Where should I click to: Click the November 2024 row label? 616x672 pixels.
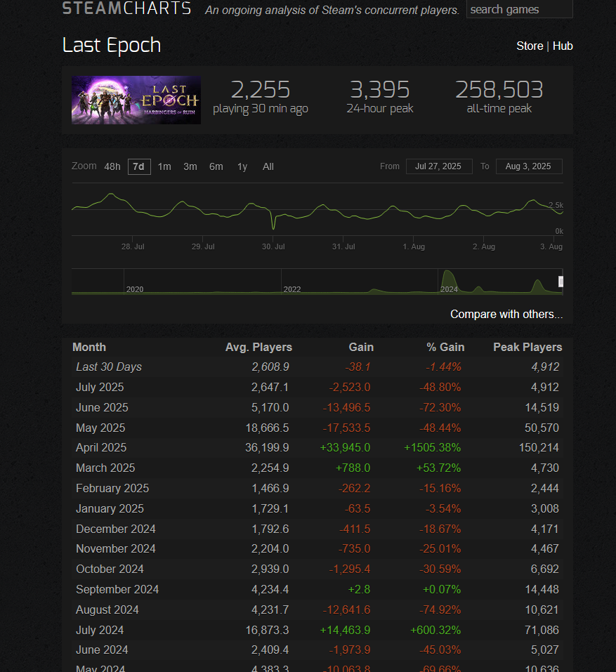[116, 548]
